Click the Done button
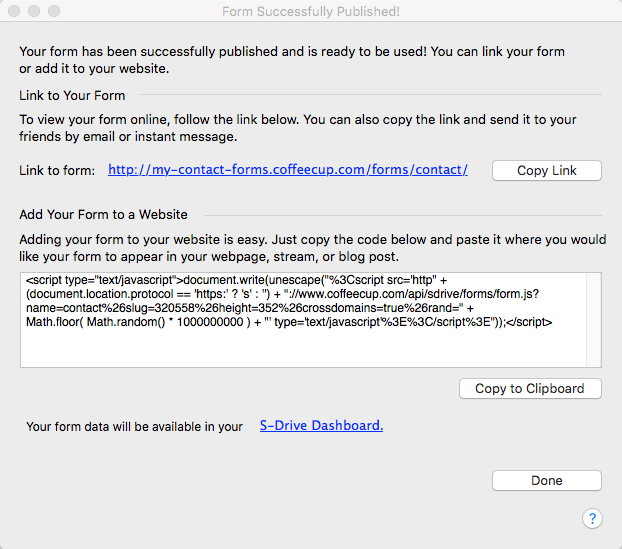 pyautogui.click(x=547, y=480)
